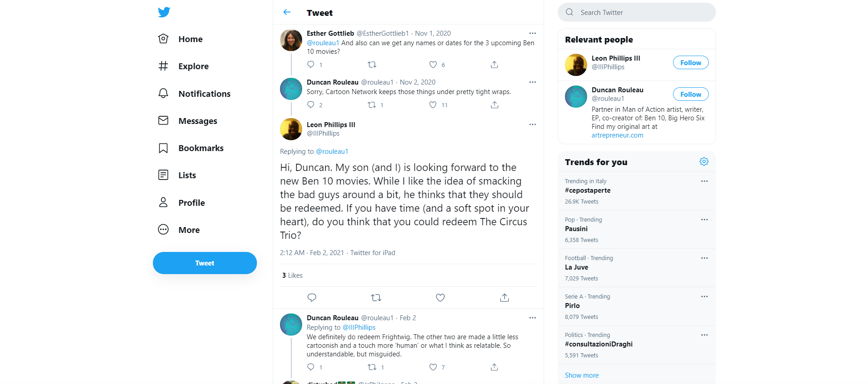
Task: Reply to Leon Phillips III's main tweet
Action: 312,298
